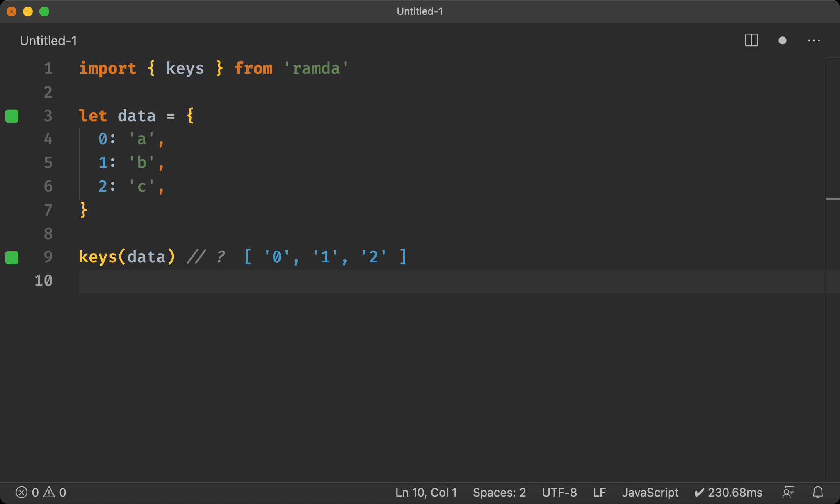Click the green Quokka indicator on line 9
The height and width of the screenshot is (504, 840).
(12, 257)
